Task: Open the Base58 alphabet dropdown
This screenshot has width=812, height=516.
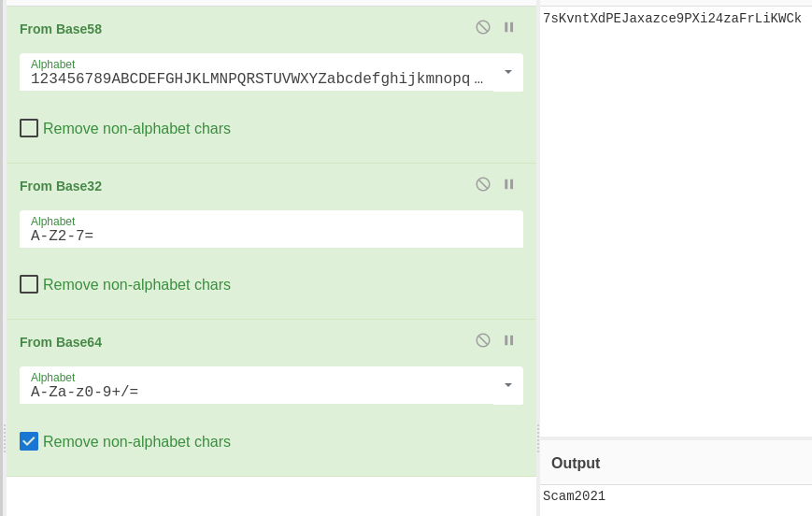Action: tap(508, 72)
